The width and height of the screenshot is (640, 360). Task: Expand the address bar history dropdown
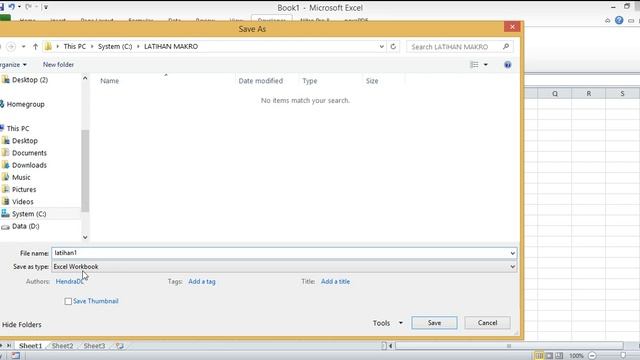381,47
